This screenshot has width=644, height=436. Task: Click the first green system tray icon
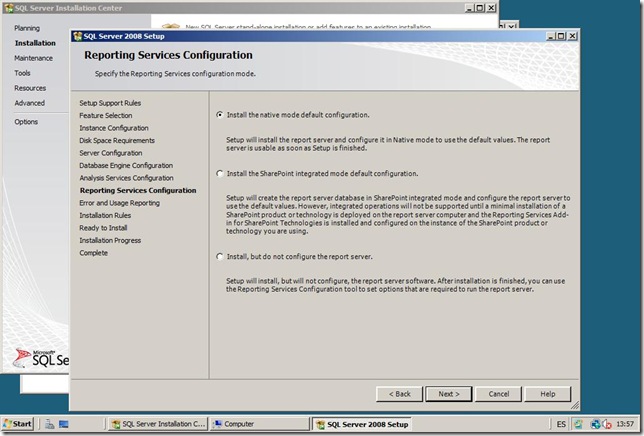pyautogui.click(x=578, y=424)
